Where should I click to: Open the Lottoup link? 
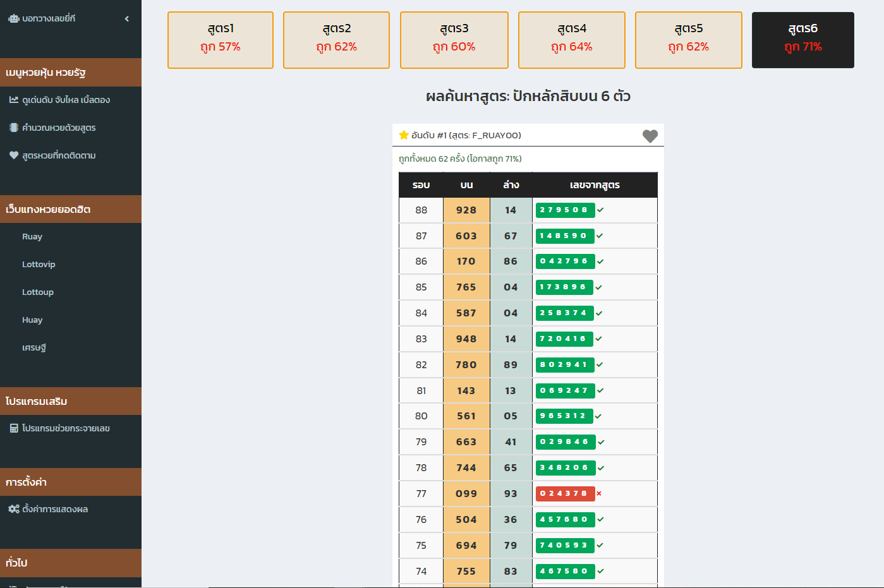(38, 292)
